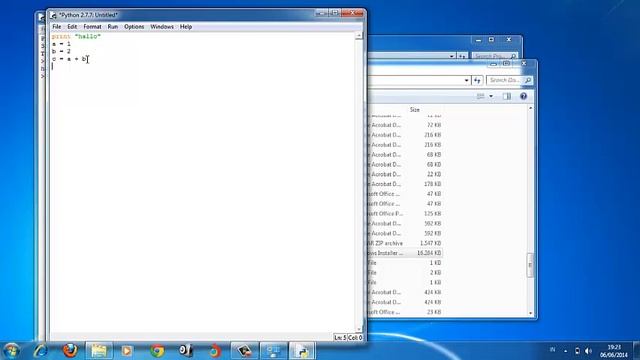The image size is (640, 360).
Task: Toggle the preview pane button in Explorer
Action: click(x=507, y=96)
